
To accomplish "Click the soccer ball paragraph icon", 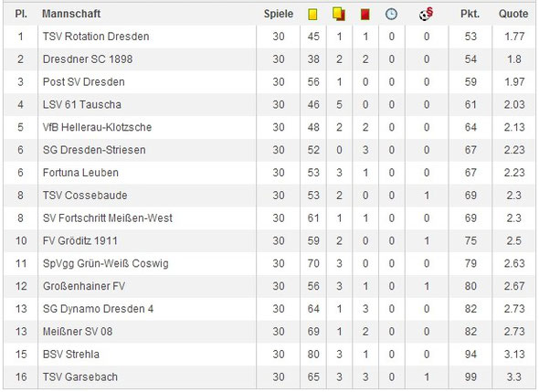I will [x=427, y=14].
